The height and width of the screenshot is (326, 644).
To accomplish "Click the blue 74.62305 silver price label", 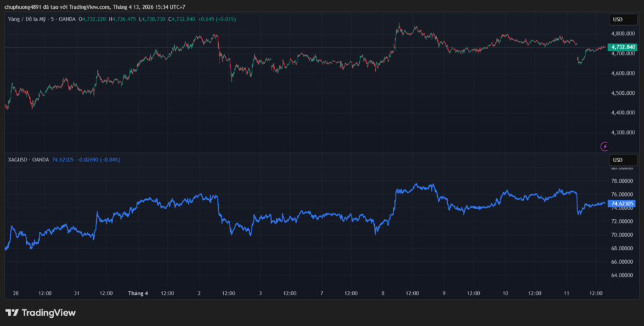I will 621,204.
